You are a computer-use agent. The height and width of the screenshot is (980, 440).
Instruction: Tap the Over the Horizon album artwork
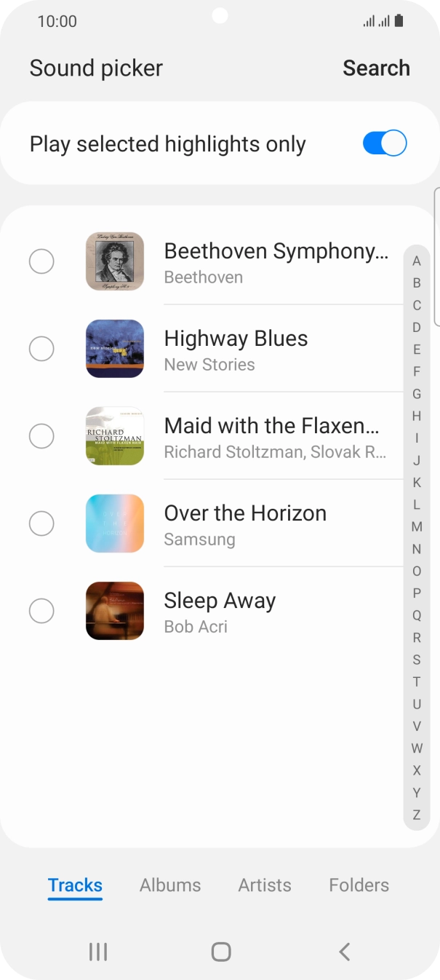pyautogui.click(x=114, y=523)
